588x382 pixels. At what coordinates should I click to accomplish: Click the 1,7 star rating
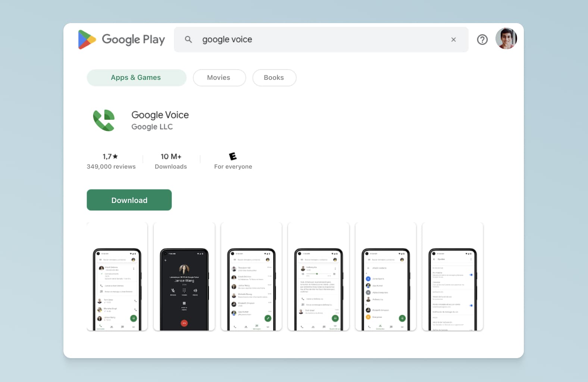pos(110,156)
